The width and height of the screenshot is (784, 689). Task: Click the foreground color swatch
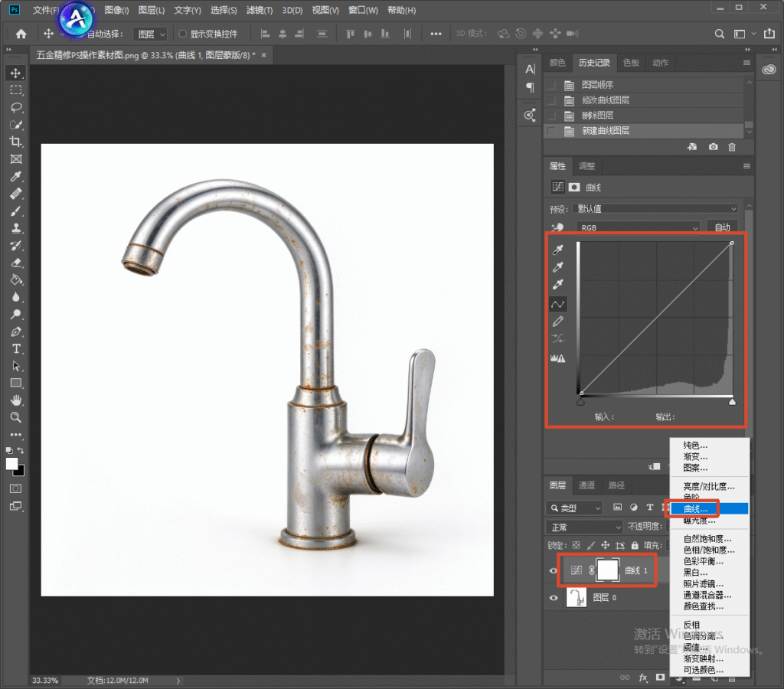pos(12,464)
